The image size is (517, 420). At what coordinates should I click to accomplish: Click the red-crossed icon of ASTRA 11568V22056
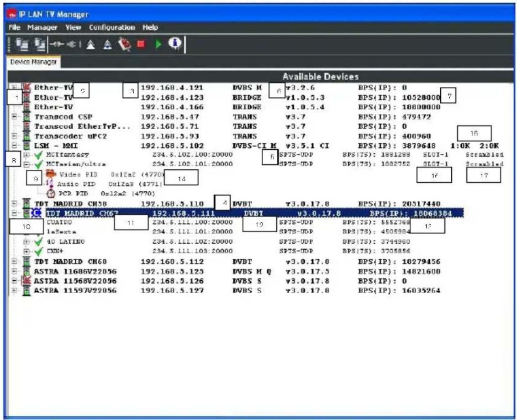pyautogui.click(x=26, y=281)
